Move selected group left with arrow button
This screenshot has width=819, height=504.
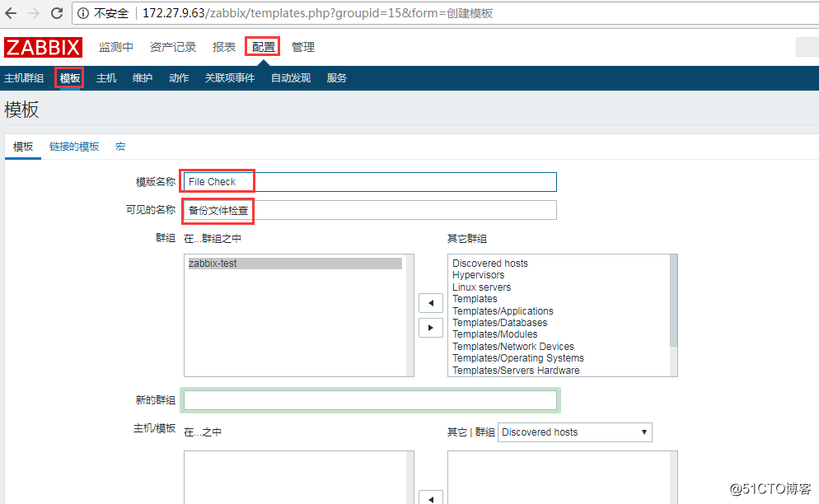(431, 303)
